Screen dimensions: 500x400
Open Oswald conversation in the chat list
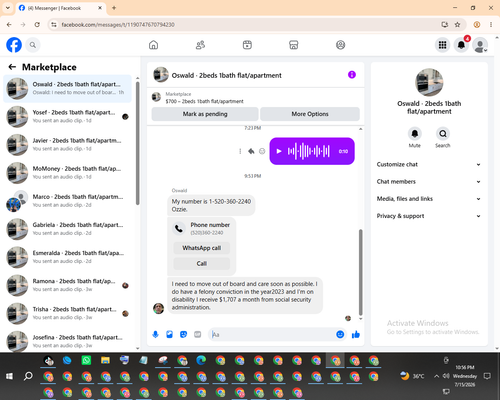tap(67, 89)
